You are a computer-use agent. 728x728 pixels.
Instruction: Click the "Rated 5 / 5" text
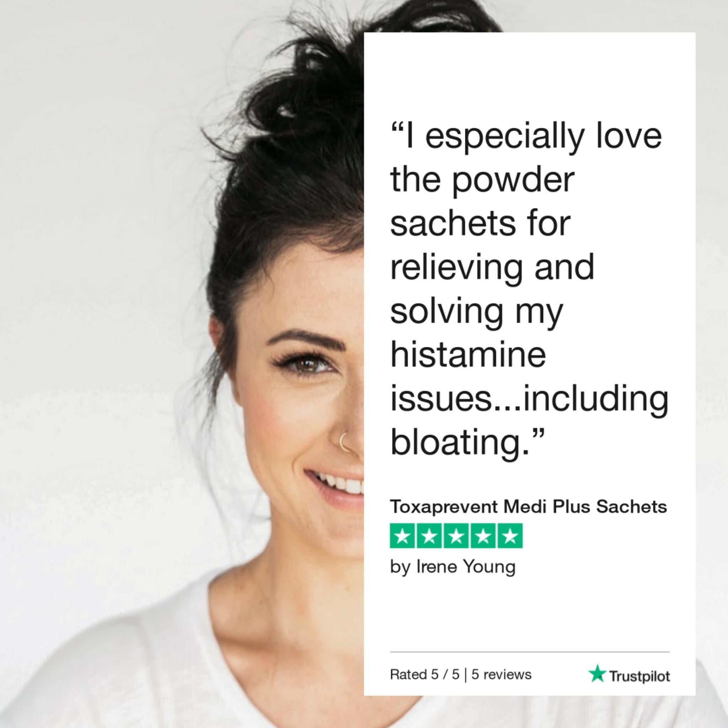425,674
